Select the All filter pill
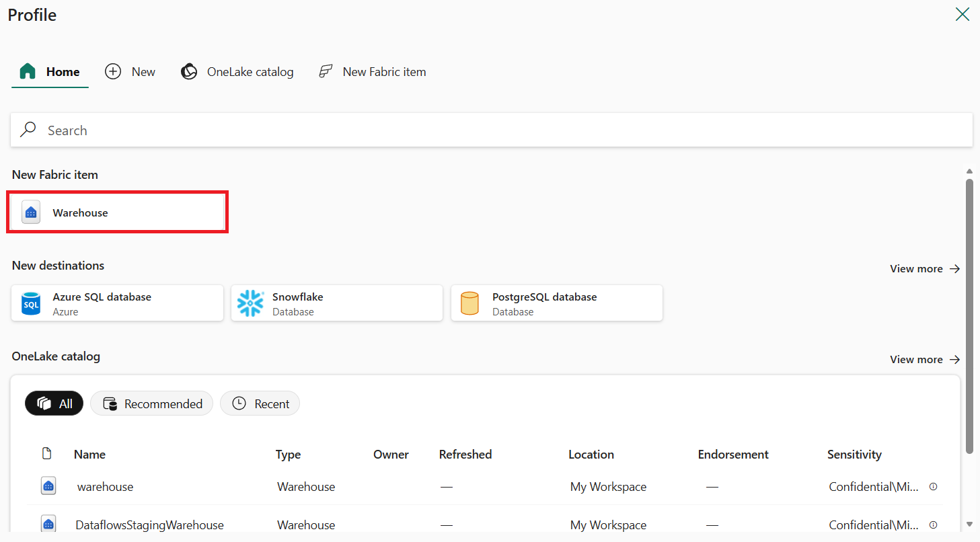This screenshot has width=980, height=542. 54,403
